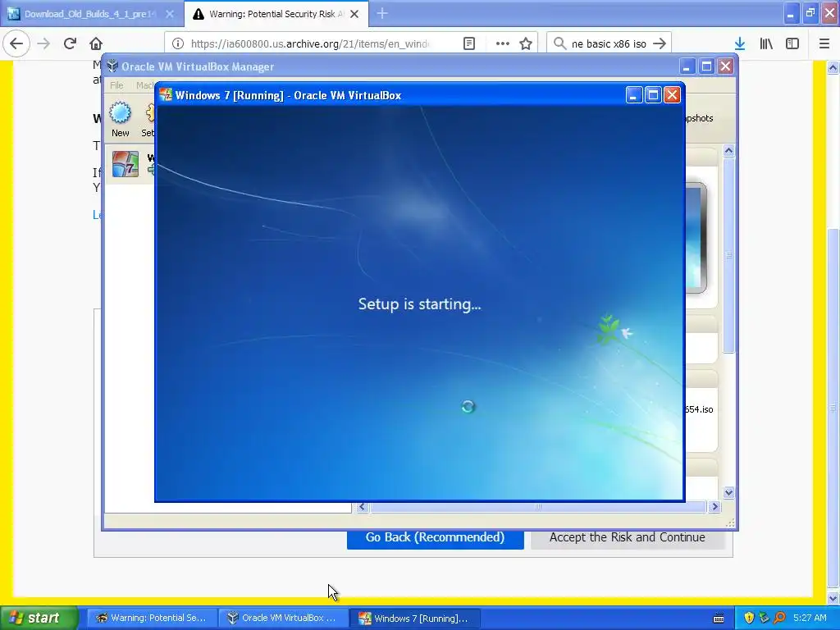Toggle the Firefox sidebar
Screen dimensions: 840x630
(x=792, y=43)
